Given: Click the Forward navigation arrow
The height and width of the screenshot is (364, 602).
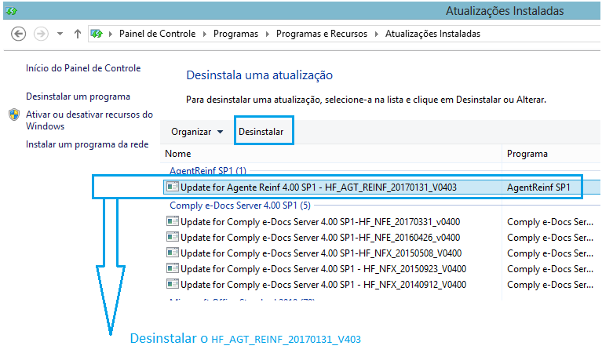Looking at the screenshot, I should pyautogui.click(x=41, y=34).
